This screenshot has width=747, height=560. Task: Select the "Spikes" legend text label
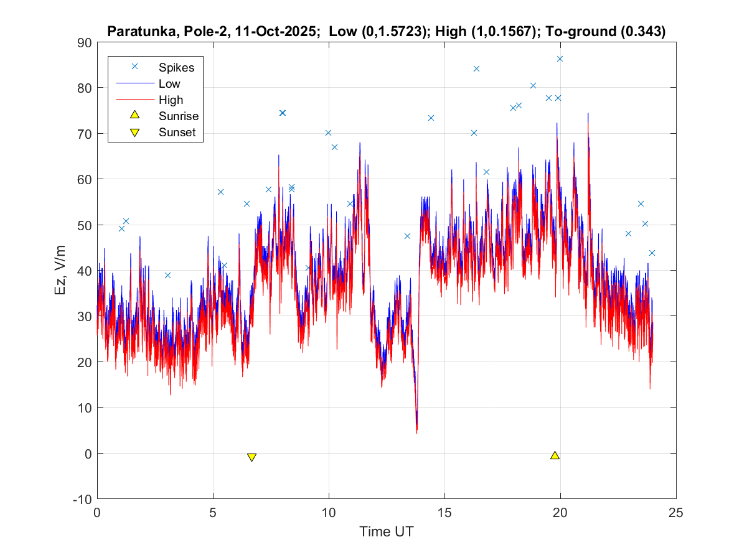pos(176,67)
